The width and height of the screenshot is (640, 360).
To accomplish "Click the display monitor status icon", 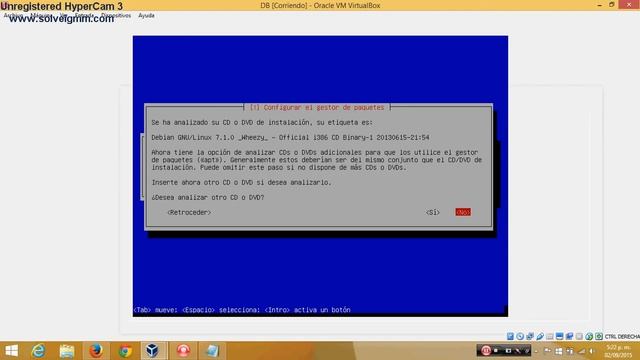I will pos(560,336).
